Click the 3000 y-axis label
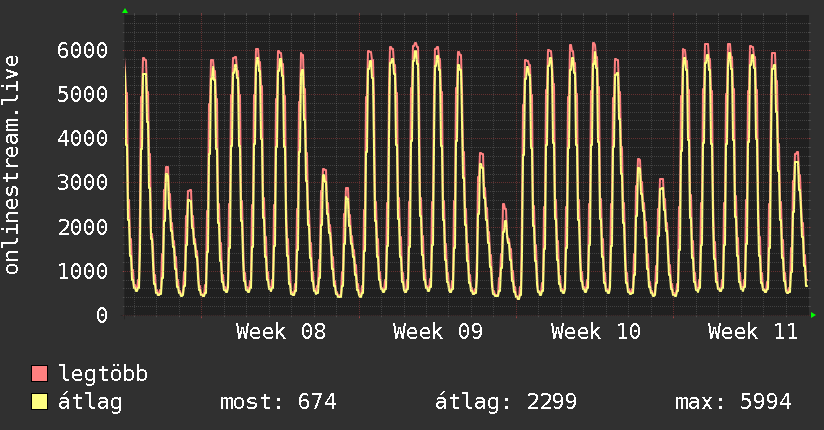 click(83, 183)
